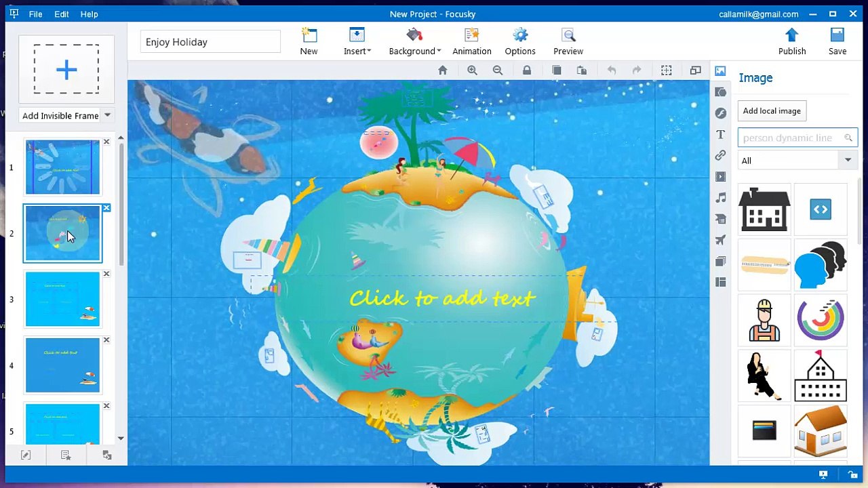The image size is (868, 488).
Task: Click Add Invisible Frame button
Action: tap(60, 116)
